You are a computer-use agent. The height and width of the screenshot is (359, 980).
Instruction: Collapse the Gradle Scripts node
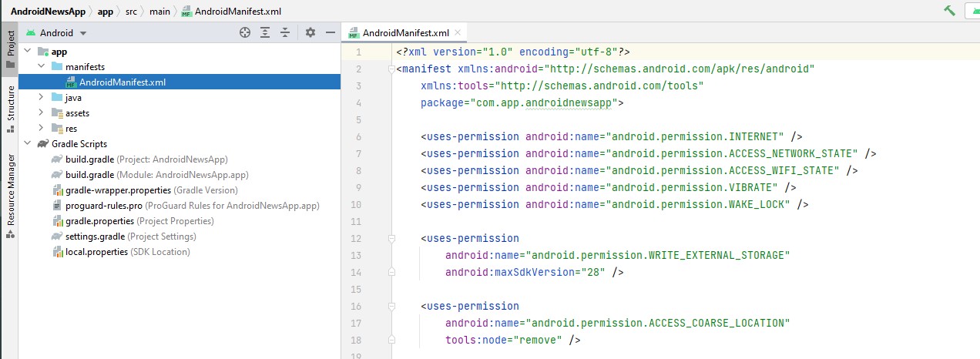coord(28,144)
